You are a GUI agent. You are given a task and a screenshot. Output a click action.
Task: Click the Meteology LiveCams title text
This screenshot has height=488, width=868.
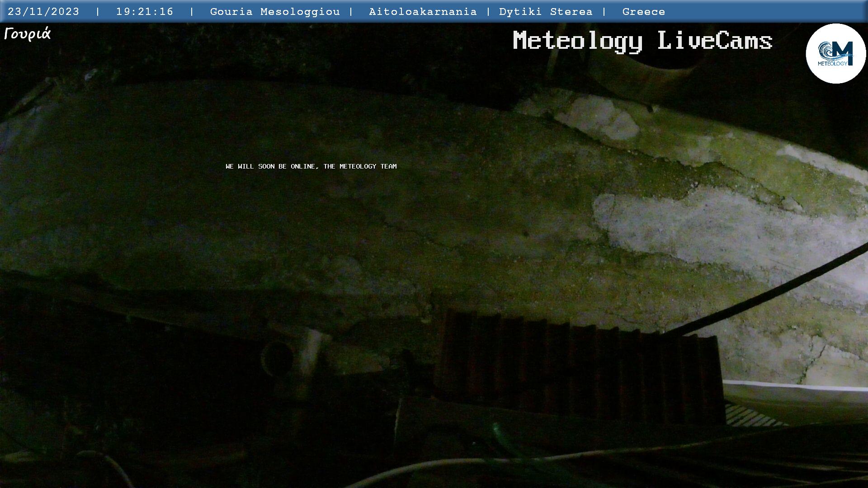[x=642, y=41]
